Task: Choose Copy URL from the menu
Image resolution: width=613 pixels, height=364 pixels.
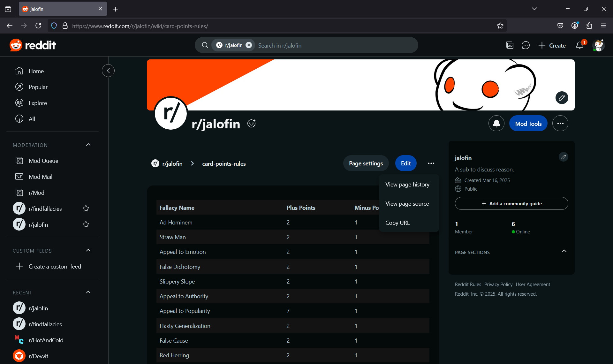Action: 397,223
